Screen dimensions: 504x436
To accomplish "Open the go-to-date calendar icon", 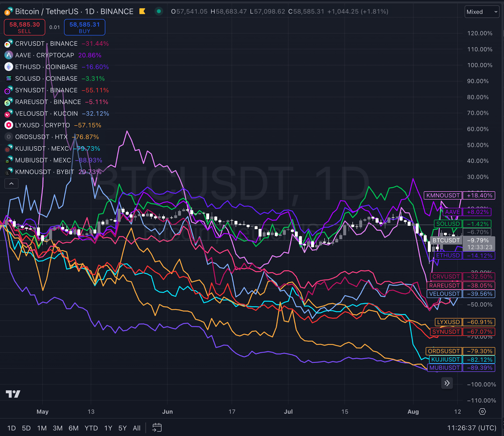I will pos(157,428).
